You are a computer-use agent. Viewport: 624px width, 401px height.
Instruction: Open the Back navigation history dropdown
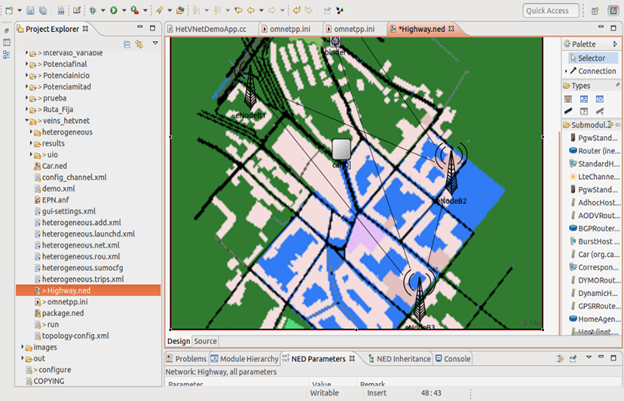pos(261,10)
